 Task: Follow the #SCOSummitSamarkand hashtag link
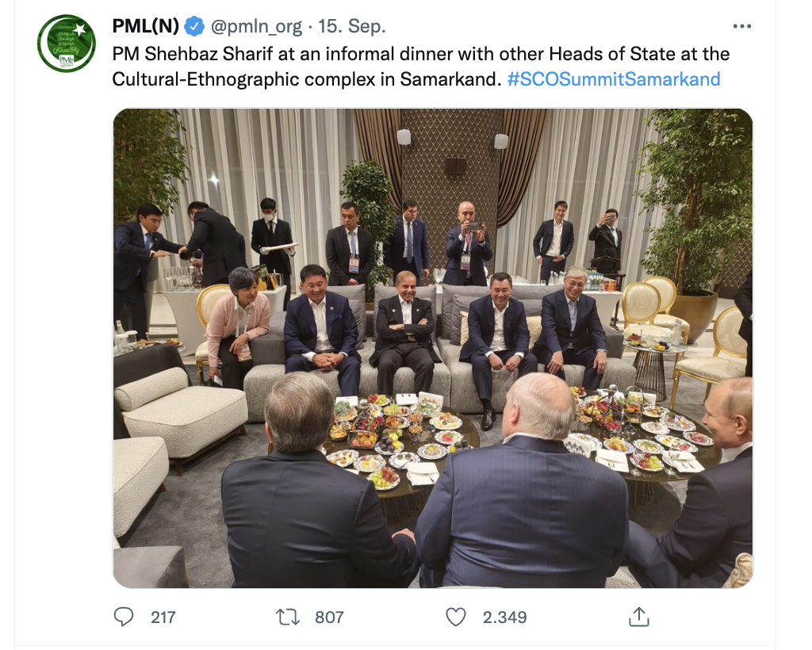coord(614,79)
